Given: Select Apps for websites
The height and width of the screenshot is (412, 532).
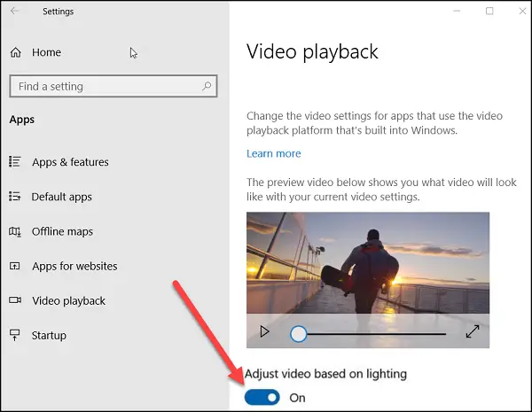Looking at the screenshot, I should [x=74, y=266].
